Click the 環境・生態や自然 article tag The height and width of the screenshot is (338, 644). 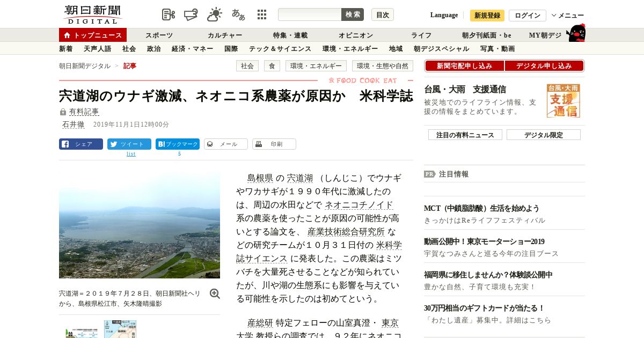coord(383,66)
